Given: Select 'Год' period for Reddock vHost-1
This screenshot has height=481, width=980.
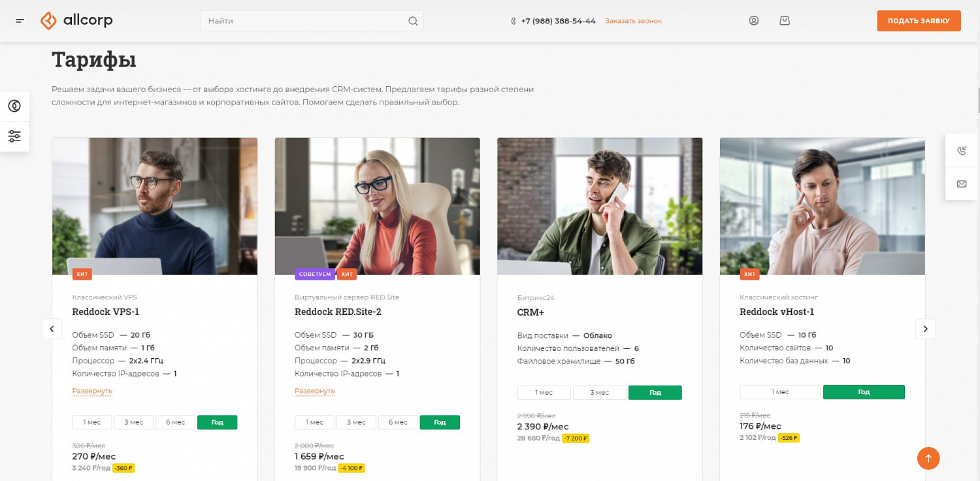Looking at the screenshot, I should click(864, 392).
